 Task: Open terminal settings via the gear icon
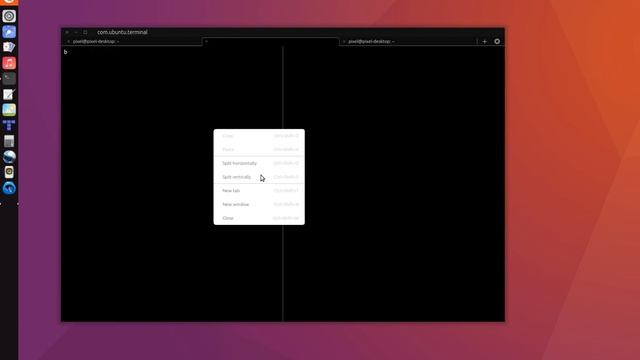click(x=497, y=41)
